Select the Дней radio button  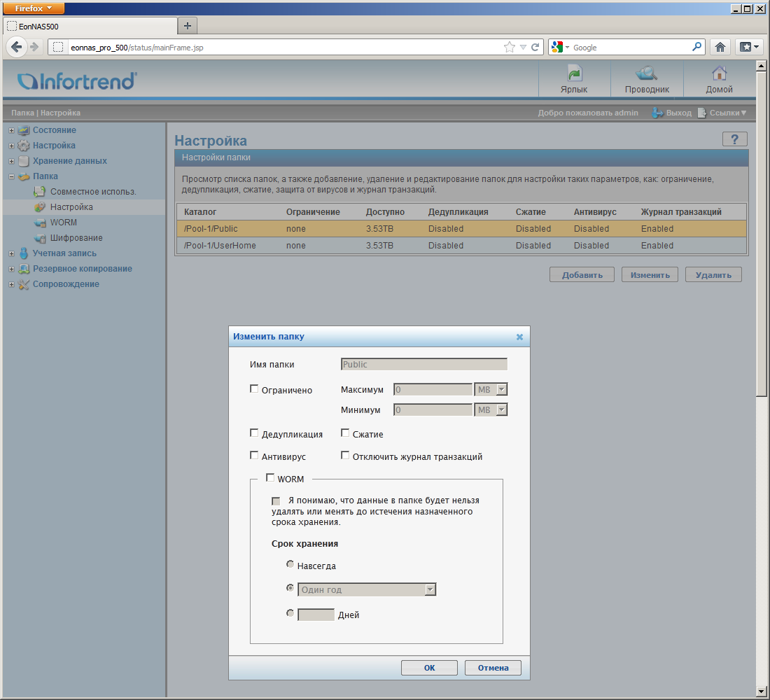[290, 613]
